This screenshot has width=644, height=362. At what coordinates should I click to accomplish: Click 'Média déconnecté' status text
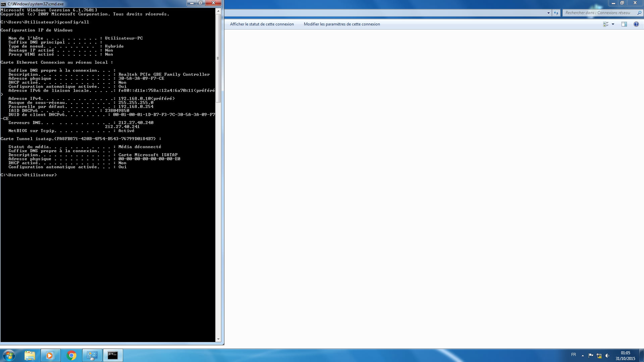[140, 147]
